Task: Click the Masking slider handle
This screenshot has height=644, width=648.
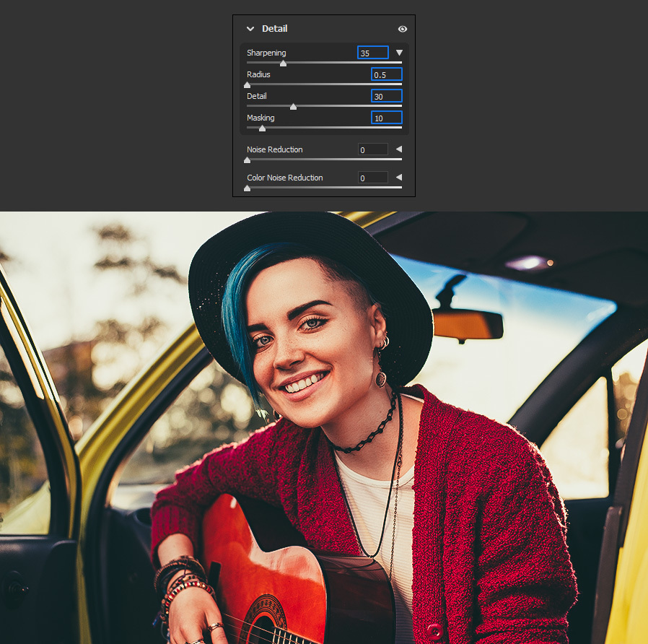Action: pos(262,129)
